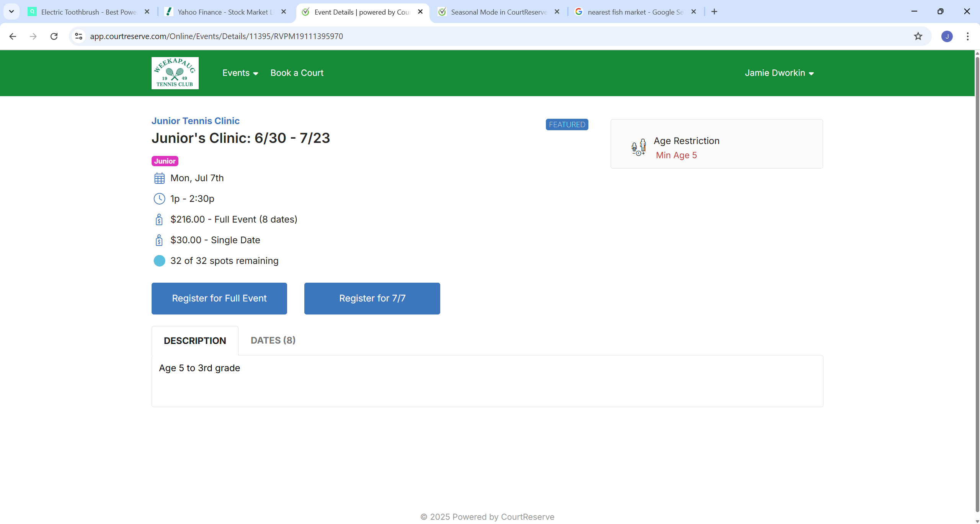This screenshot has height=524, width=980.
Task: Click the Google favicon on fish market tab
Action: pos(579,12)
